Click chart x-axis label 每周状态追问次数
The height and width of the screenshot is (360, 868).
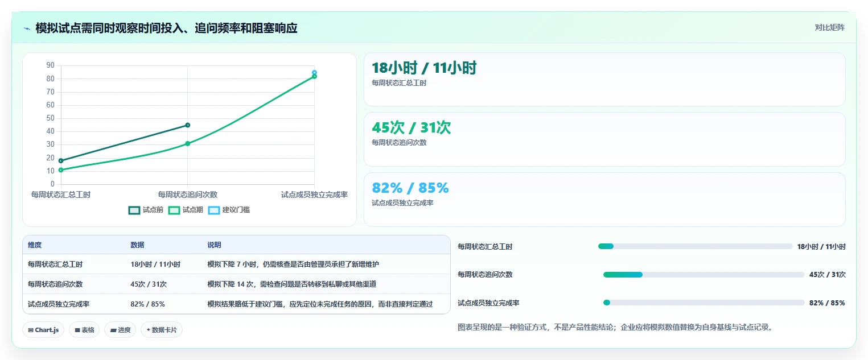point(188,195)
